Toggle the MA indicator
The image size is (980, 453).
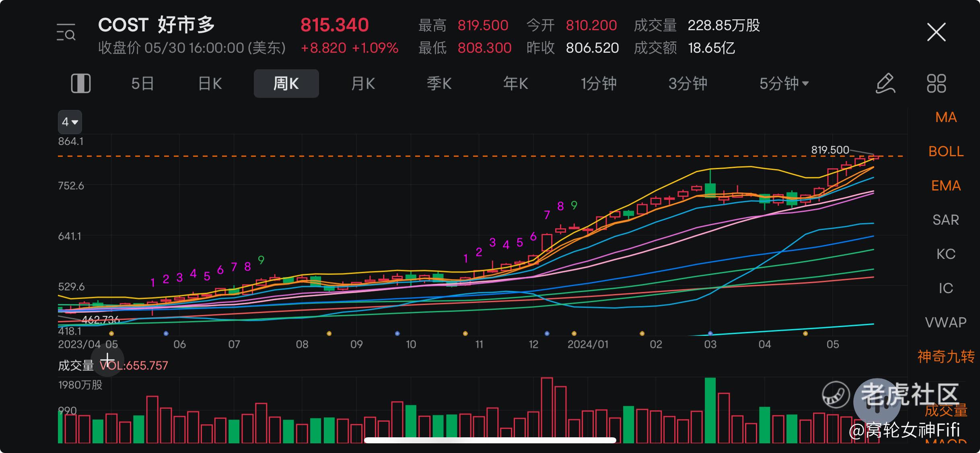pos(946,117)
